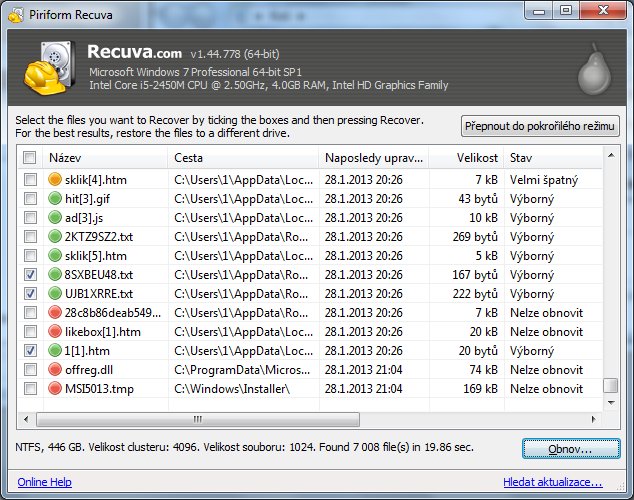Click the path C:\Windows\Installer\
This screenshot has width=634, height=500.
pyautogui.click(x=232, y=388)
